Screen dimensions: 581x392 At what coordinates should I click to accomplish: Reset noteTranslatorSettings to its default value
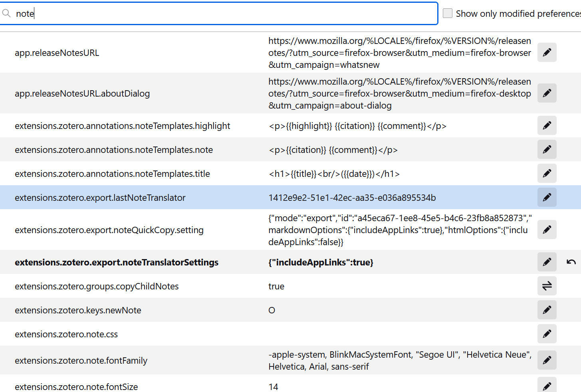tap(571, 262)
